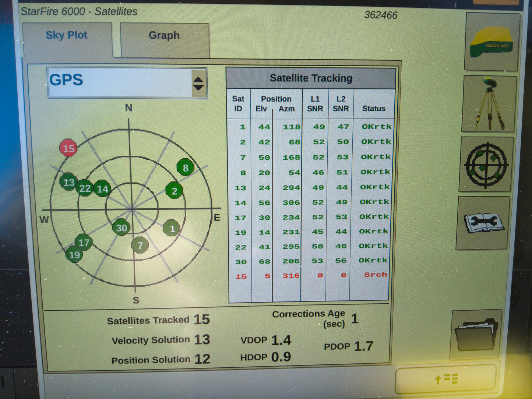Viewport: 532px width, 399px height.
Task: Click the Satellite Tracking header
Action: 311,78
